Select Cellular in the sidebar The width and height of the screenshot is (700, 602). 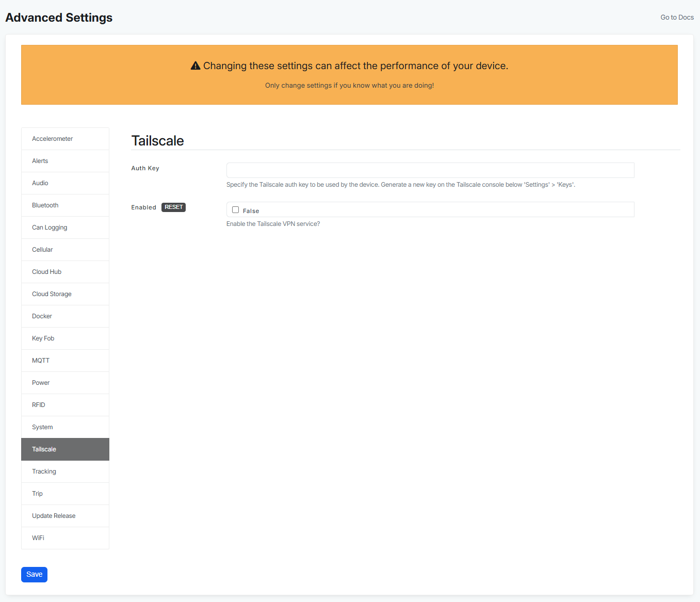pos(65,250)
